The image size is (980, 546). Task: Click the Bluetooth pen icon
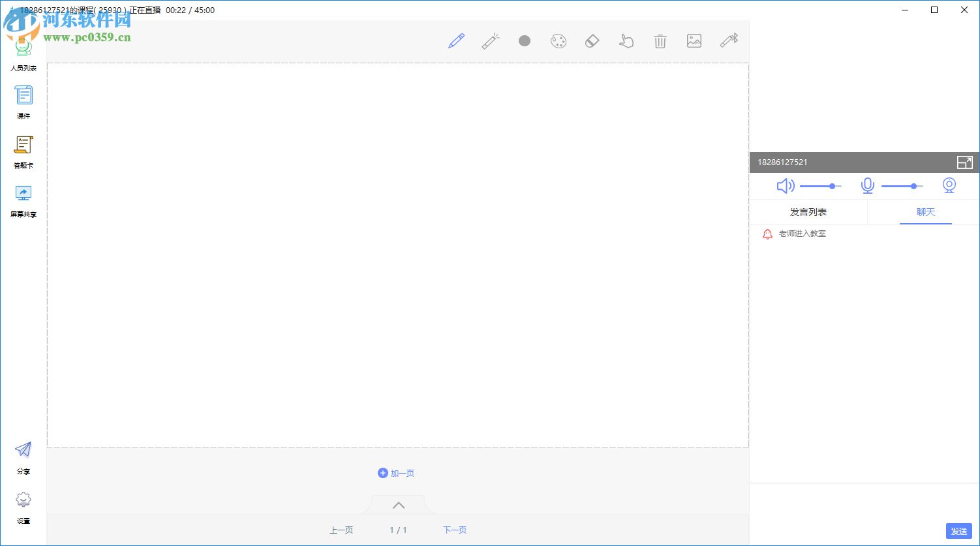[729, 40]
